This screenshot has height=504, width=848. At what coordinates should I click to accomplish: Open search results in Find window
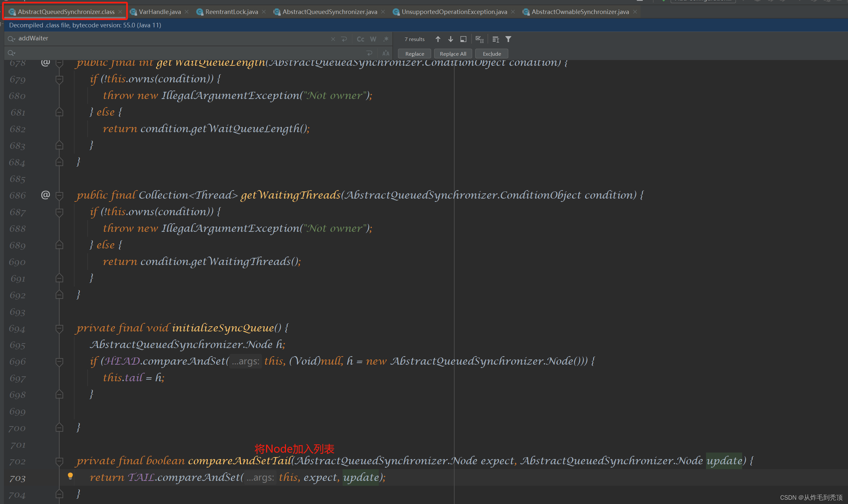click(463, 39)
